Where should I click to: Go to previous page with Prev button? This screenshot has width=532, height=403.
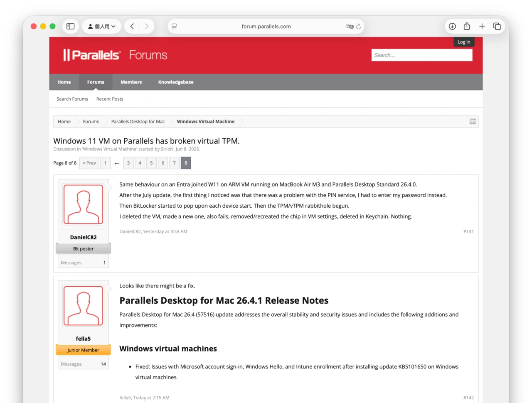click(89, 163)
